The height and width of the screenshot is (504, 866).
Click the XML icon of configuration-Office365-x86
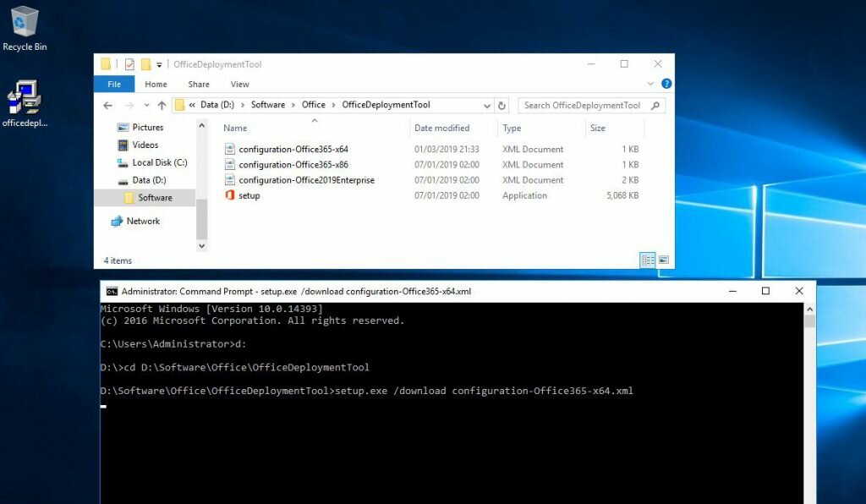pyautogui.click(x=230, y=165)
